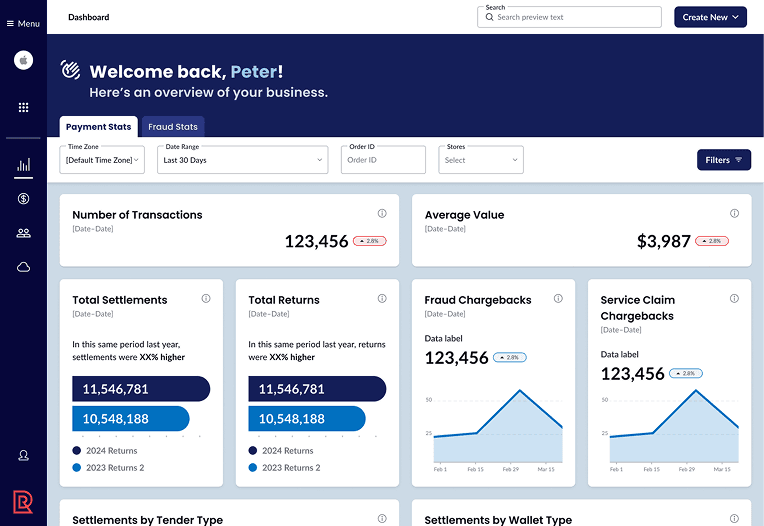Click into the Order ID input field
Viewport: 764px width, 526px height.
coord(383,160)
